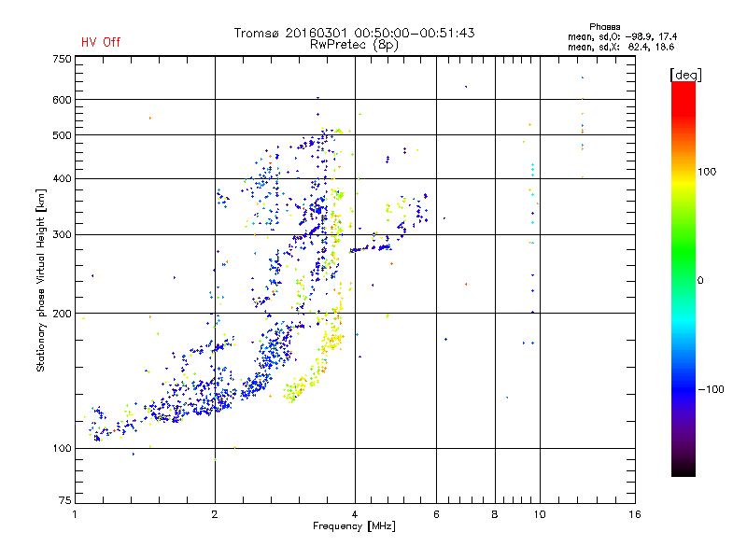
Task: Click the 4 tick on frequency axis
Action: tap(355, 514)
